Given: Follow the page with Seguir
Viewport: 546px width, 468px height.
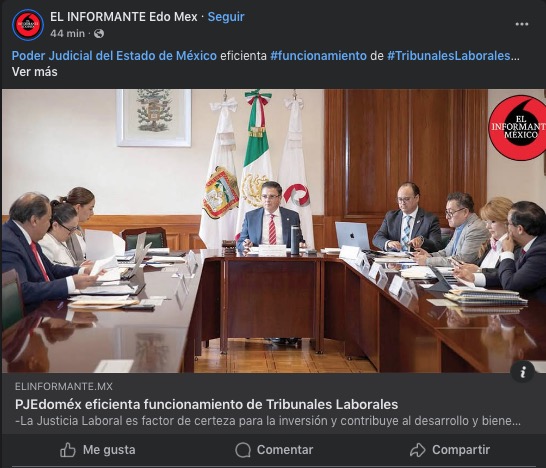Looking at the screenshot, I should 226,17.
